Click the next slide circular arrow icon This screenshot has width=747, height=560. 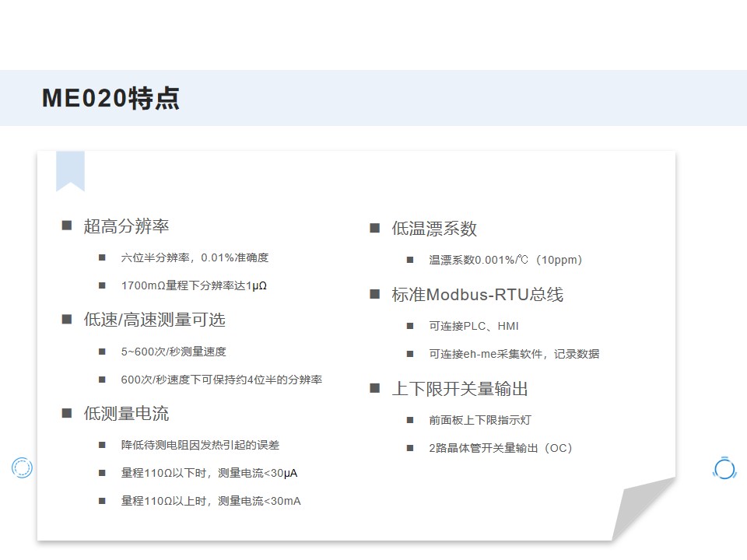tap(724, 468)
